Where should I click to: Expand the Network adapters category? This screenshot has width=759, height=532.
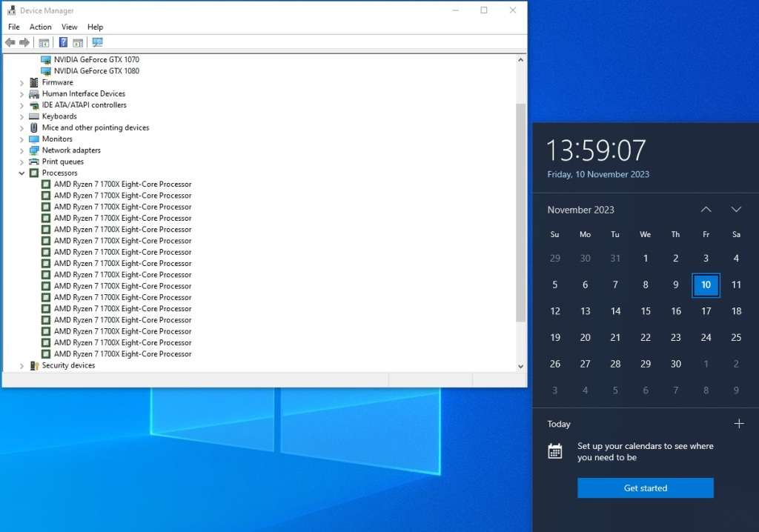click(22, 150)
